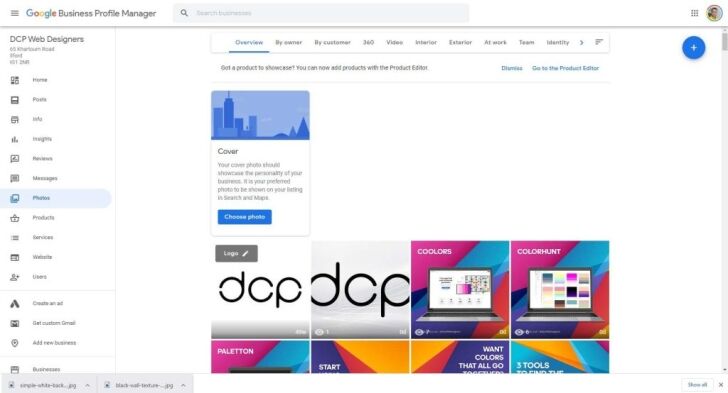Click the Photos sidebar icon
The width and height of the screenshot is (728, 393).
coord(15,198)
